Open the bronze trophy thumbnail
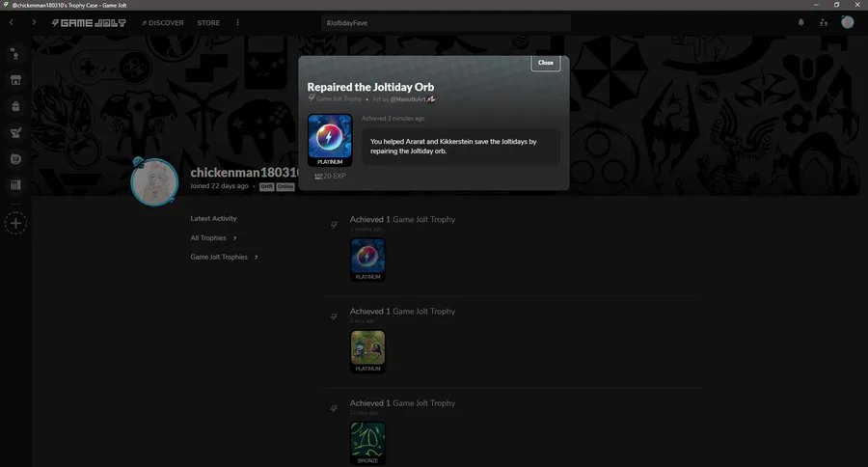The height and width of the screenshot is (467, 868). pos(367,443)
